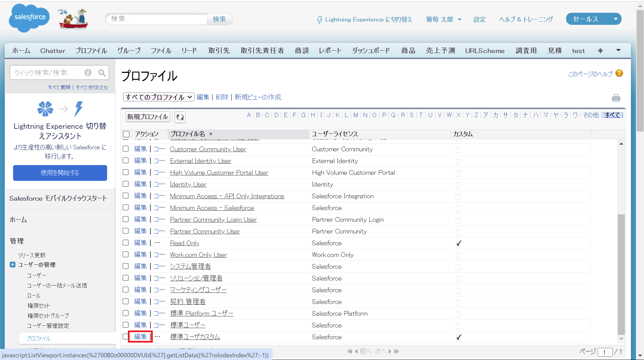Check the External Identity User row checkbox
This screenshot has width=644, height=360.
pyautogui.click(x=126, y=160)
